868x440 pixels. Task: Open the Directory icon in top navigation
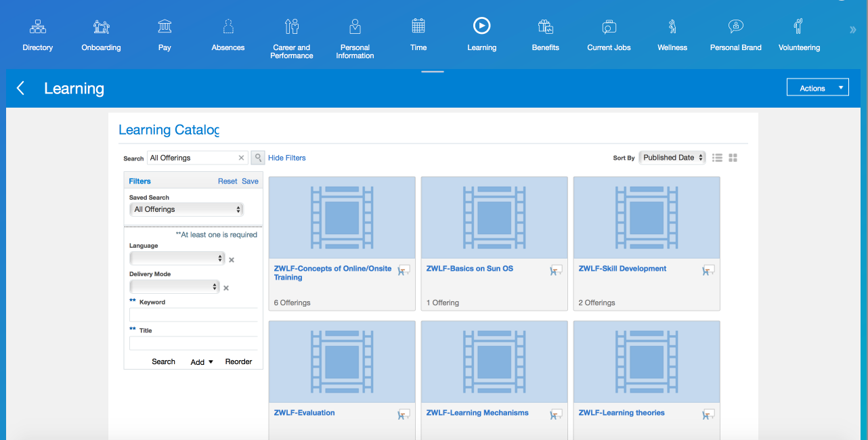coord(38,27)
